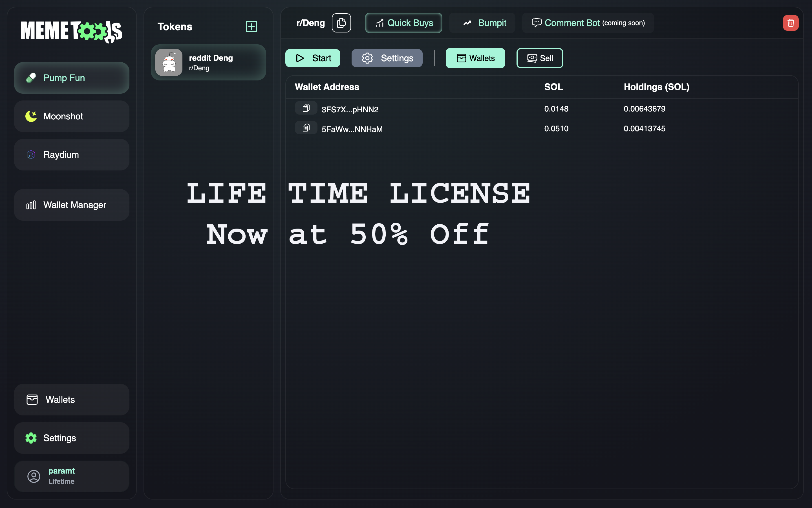Select the reddit Deng token card

(208, 62)
